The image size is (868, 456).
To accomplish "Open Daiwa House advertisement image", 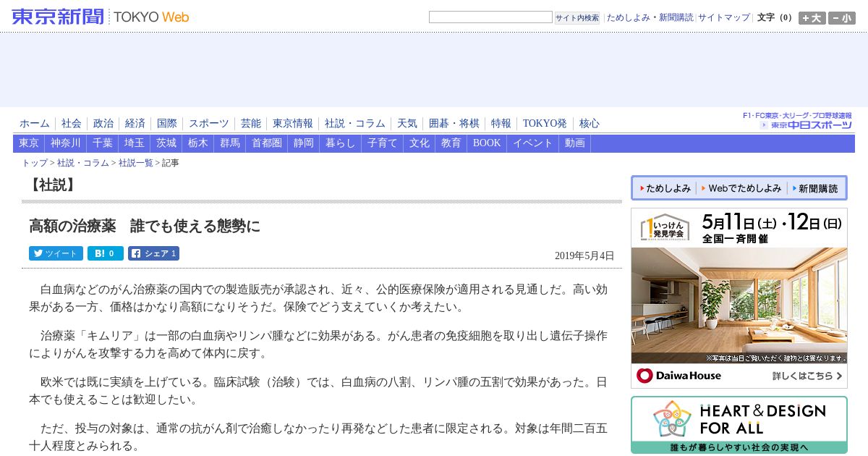I will pos(739,297).
